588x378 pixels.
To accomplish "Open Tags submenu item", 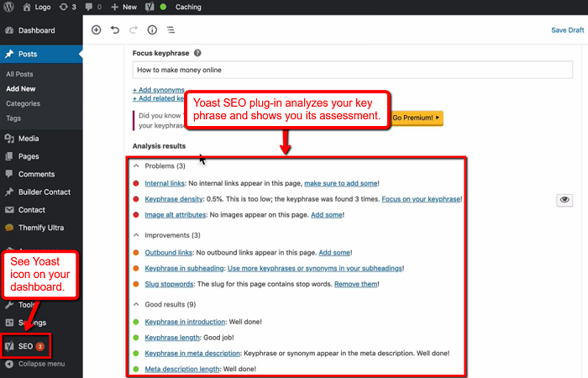I will pos(13,118).
